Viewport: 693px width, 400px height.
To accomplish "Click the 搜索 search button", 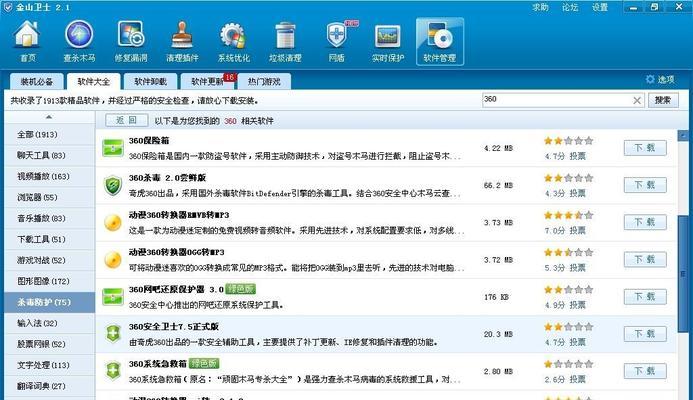I will point(663,101).
